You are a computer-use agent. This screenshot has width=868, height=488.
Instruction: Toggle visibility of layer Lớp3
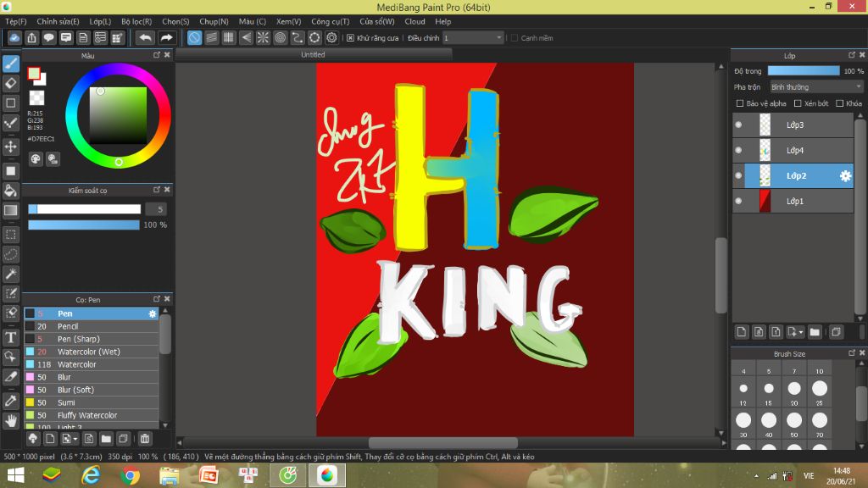[x=737, y=125]
